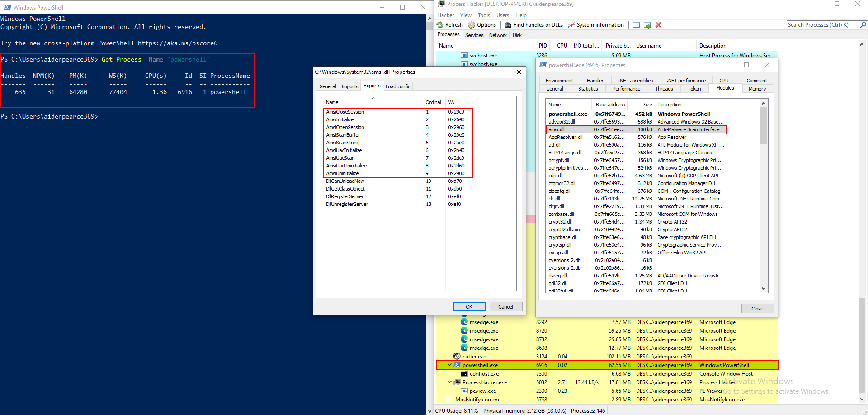Click the Refresh toolbar icon in Process Hacker
868x415 pixels.
pos(440,25)
